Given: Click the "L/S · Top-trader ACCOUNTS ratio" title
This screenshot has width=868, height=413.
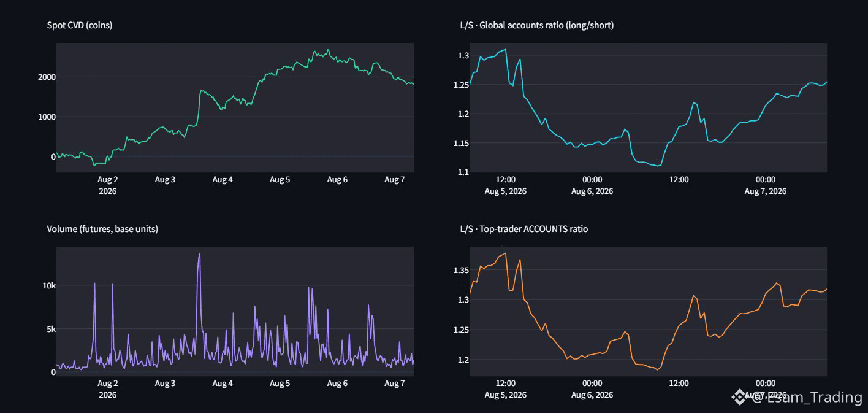Looking at the screenshot, I should (524, 229).
